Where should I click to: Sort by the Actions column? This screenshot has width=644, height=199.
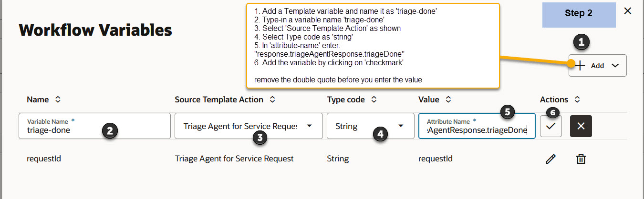click(577, 99)
